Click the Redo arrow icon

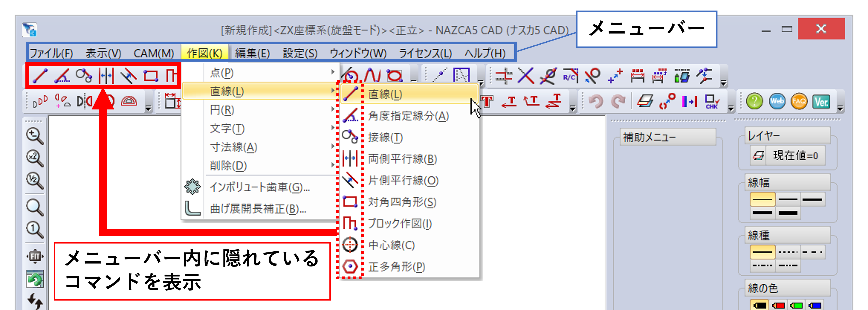(x=618, y=101)
